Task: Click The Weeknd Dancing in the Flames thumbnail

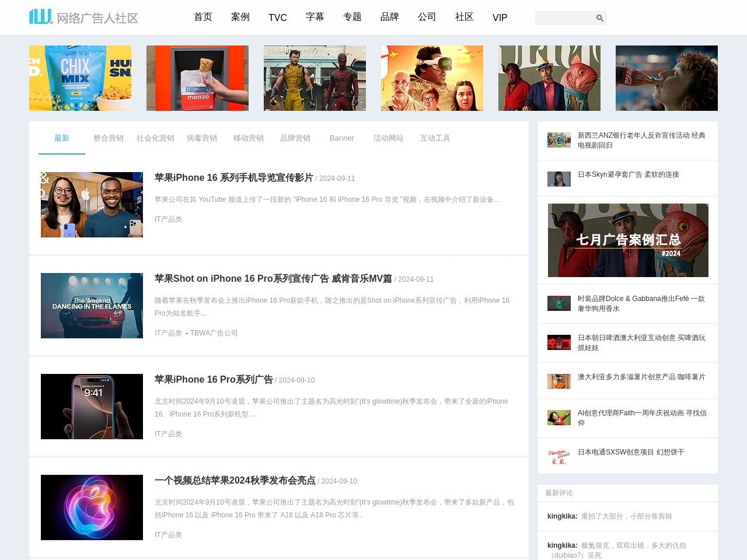Action: click(92, 306)
